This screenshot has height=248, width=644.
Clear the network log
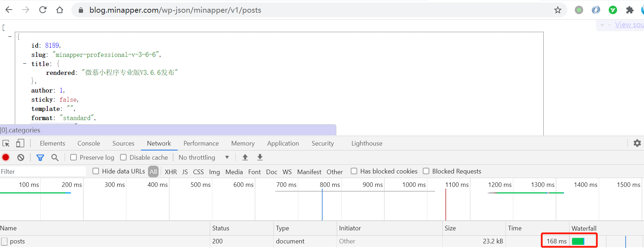21,158
